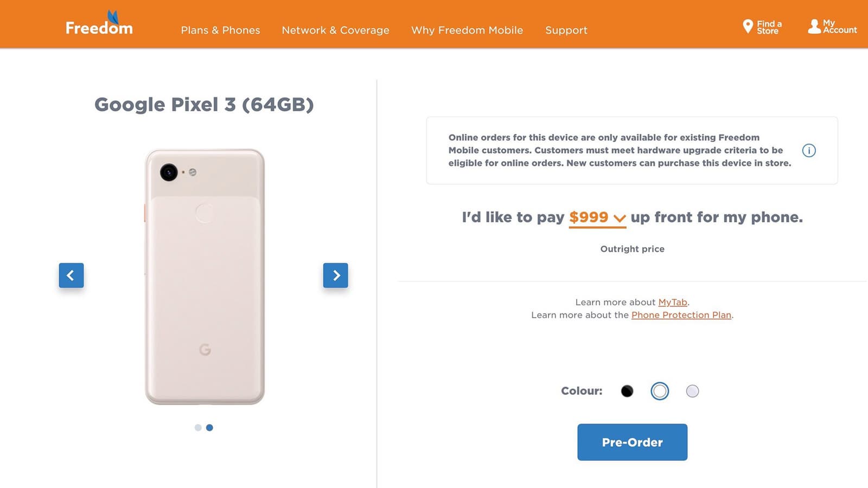Select the first carousel dot indicator

[198, 428]
